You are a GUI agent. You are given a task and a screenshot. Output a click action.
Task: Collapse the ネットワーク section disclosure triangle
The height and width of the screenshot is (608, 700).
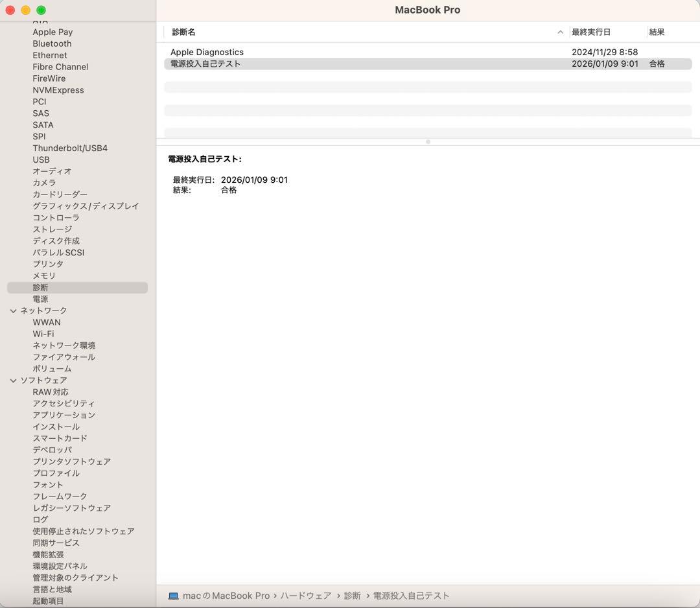pos(14,310)
